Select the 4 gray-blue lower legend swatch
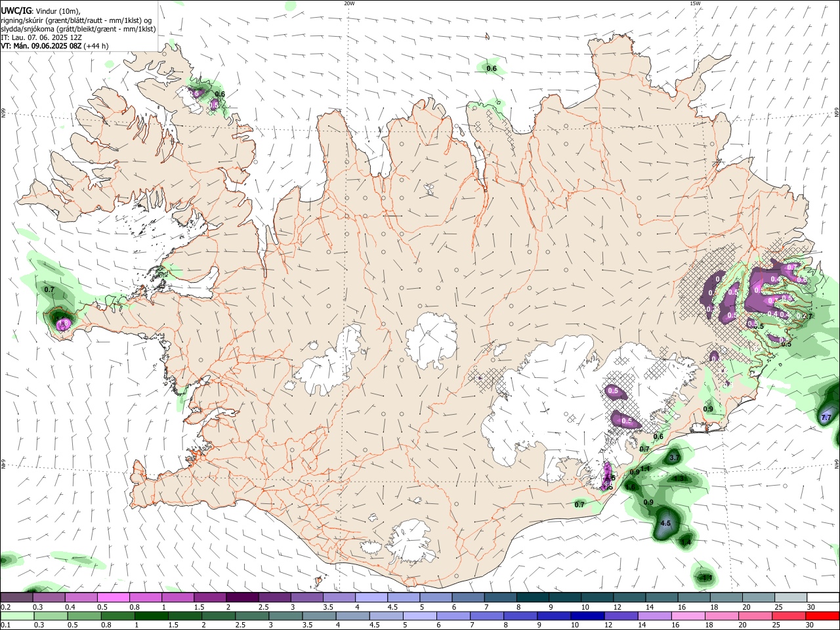Screen dimensions: 840x630 click(x=352, y=616)
